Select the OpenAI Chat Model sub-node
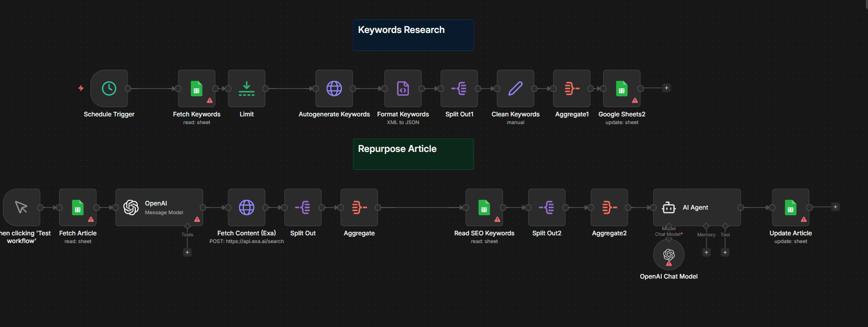 (668, 254)
